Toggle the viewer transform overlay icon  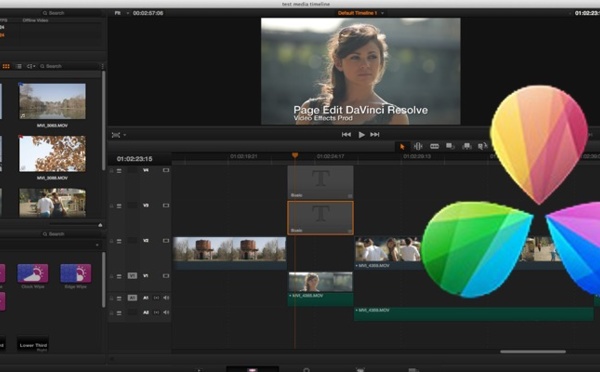[x=116, y=135]
